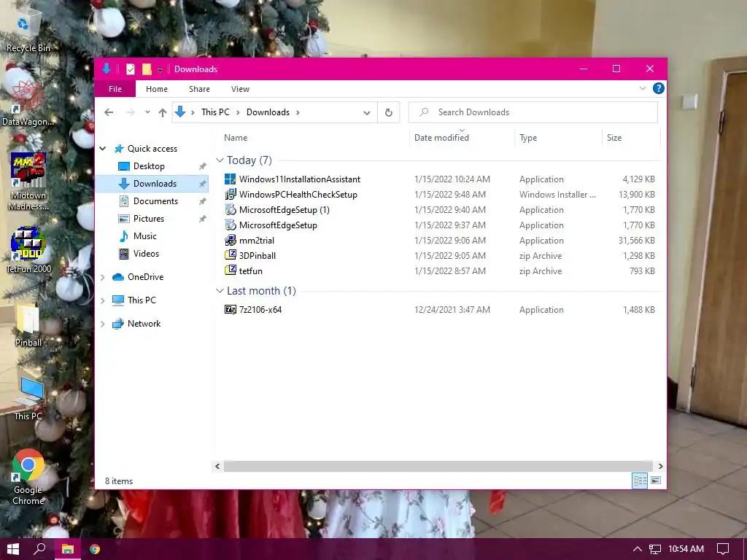Select Music in navigation pane
The height and width of the screenshot is (560, 747).
(145, 236)
